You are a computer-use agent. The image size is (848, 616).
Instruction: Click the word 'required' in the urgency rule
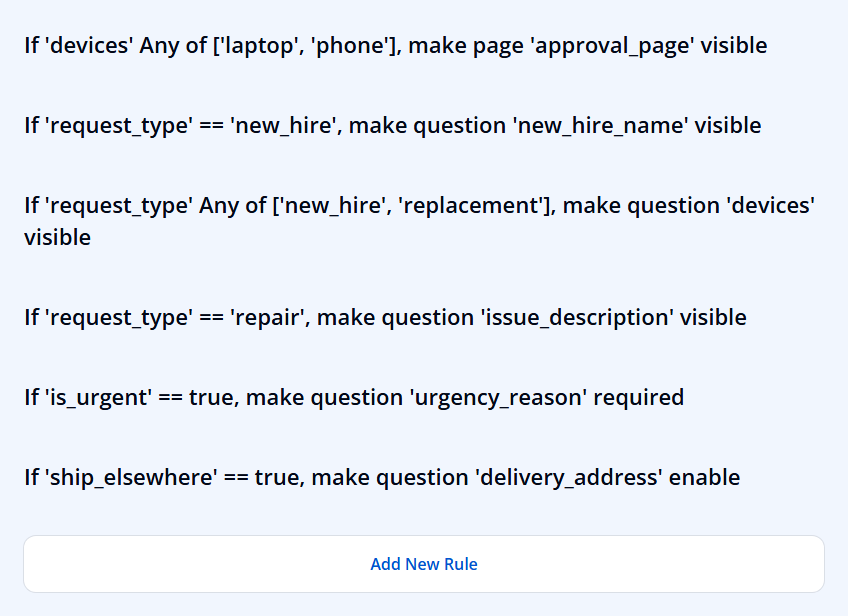[x=638, y=398]
